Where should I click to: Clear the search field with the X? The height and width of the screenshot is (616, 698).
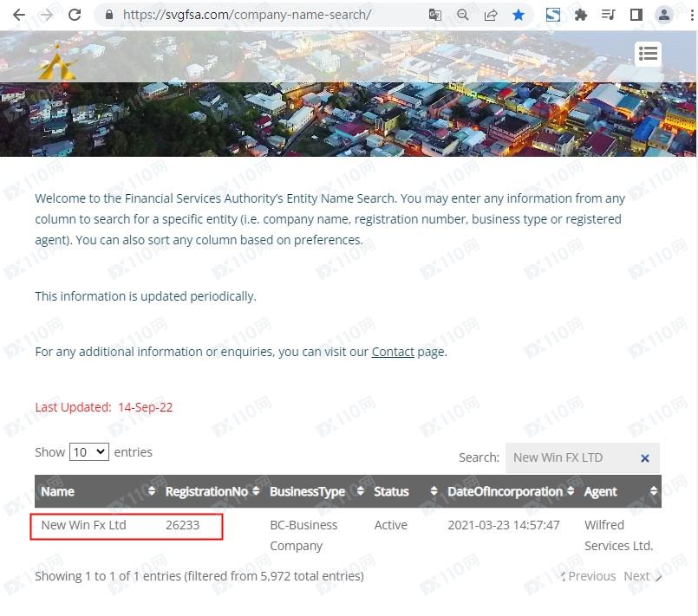point(645,458)
